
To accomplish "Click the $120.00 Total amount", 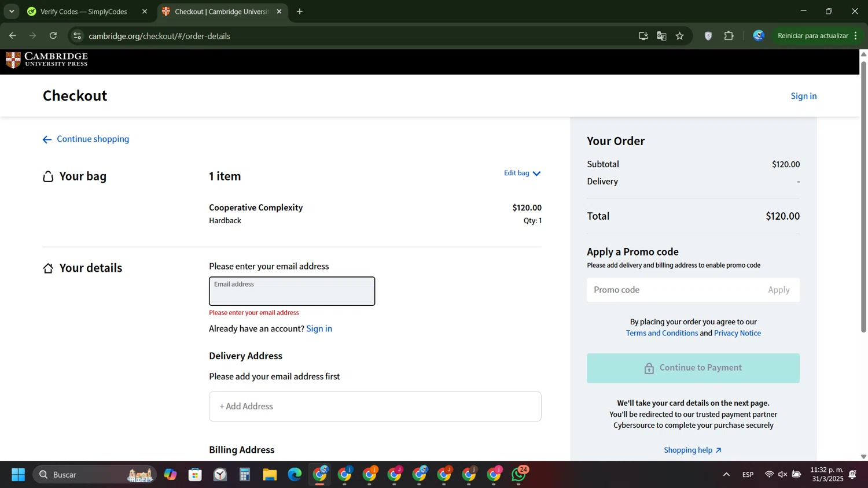I will coord(782,216).
